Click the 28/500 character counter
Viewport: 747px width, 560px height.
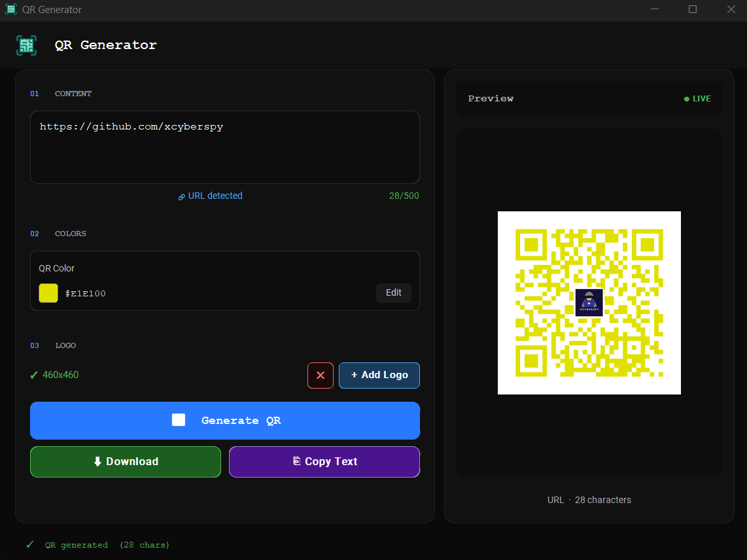coord(404,196)
